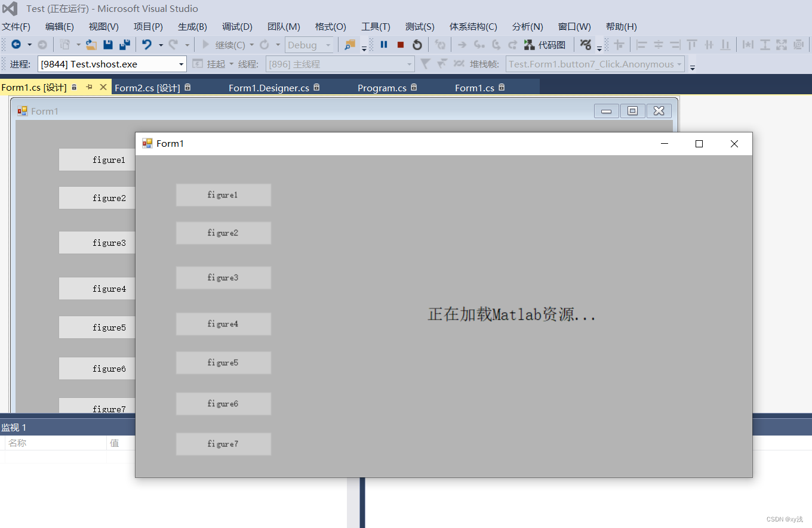Open the 视图(V) menu
This screenshot has height=528, width=812.
104,27
